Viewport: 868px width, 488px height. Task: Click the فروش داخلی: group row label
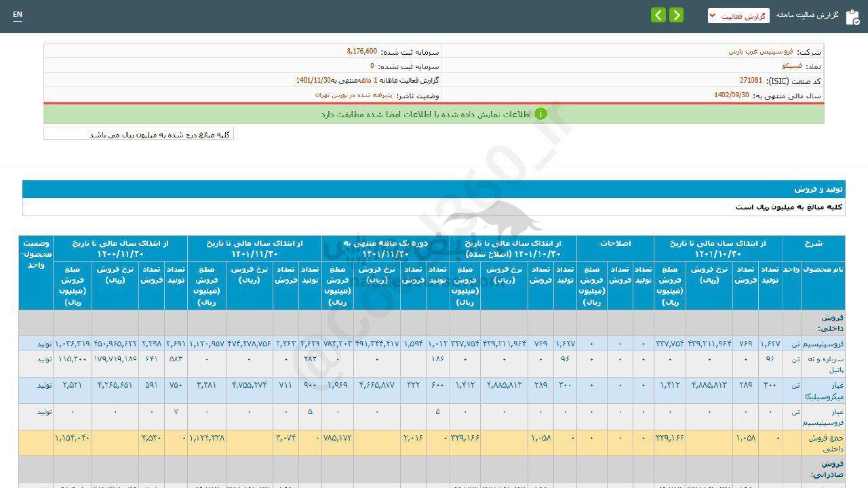point(831,323)
